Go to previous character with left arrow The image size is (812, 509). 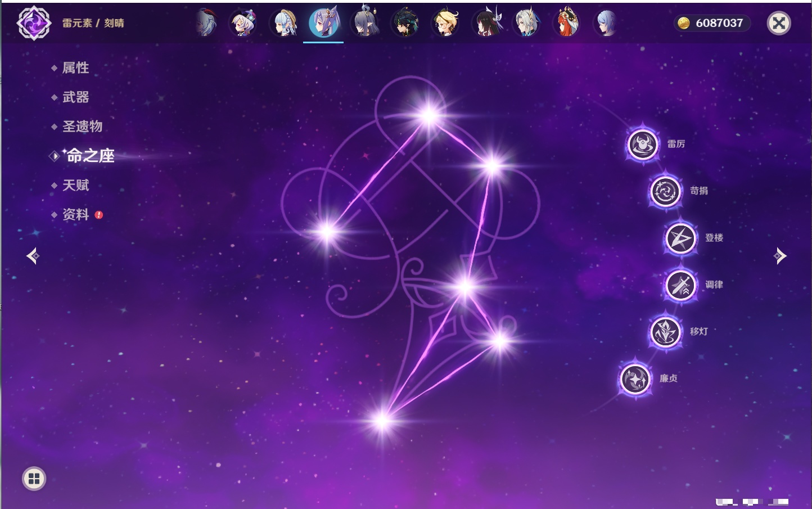coord(33,256)
